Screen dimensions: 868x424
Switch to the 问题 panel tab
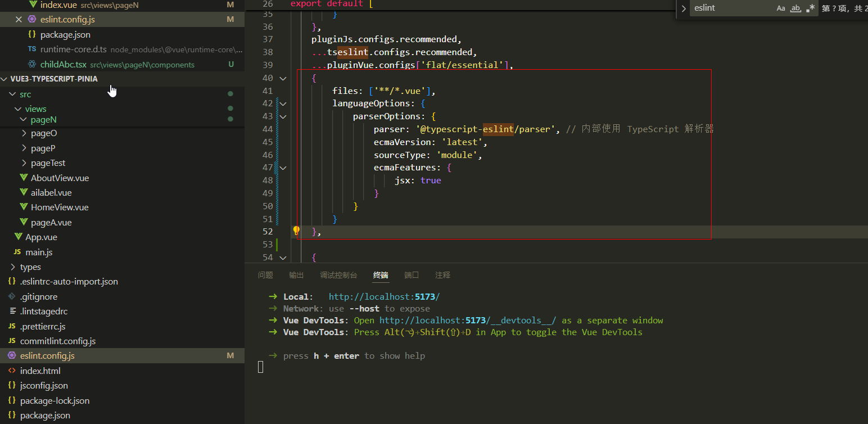(x=265, y=275)
